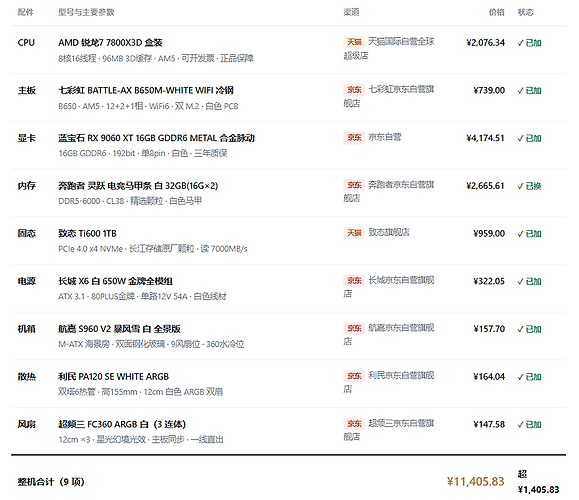Click the 京东 badge in 电源 row

pyautogui.click(x=354, y=281)
